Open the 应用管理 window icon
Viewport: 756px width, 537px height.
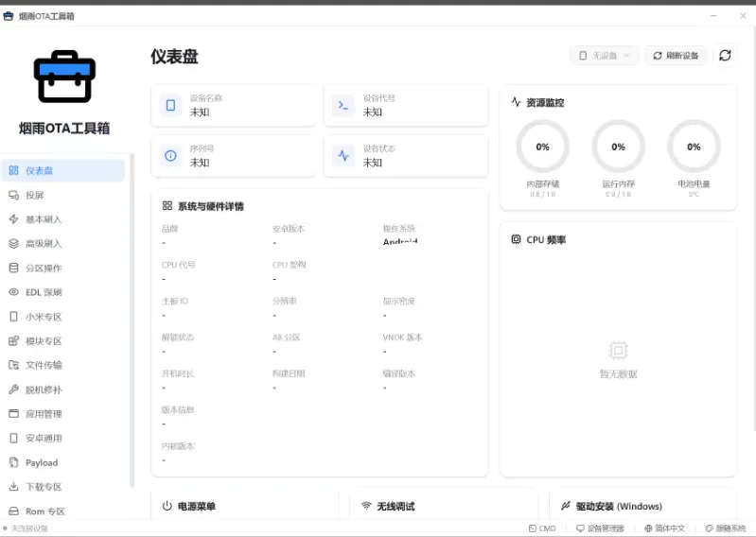point(13,414)
